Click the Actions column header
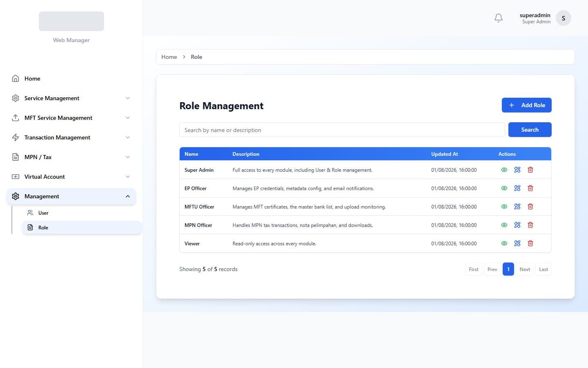The image size is (588, 368). tap(507, 154)
